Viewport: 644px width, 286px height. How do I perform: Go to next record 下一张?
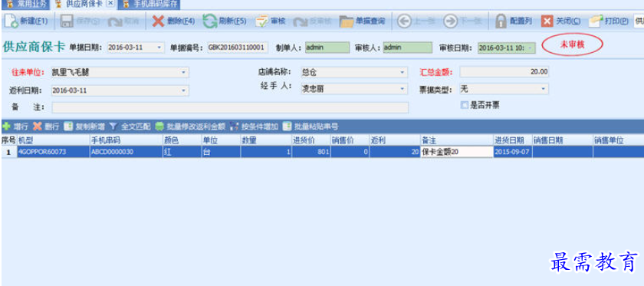tap(462, 21)
